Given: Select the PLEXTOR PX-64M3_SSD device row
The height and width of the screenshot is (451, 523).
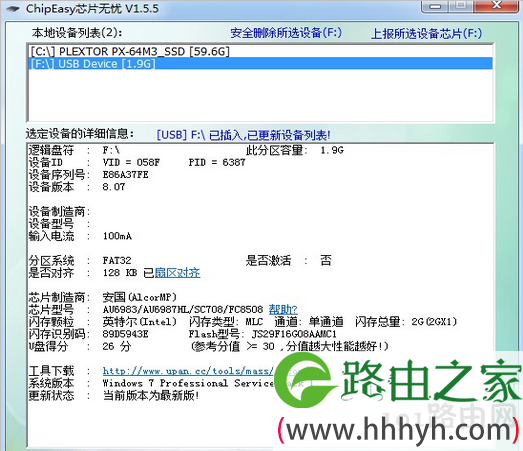Looking at the screenshot, I should pyautogui.click(x=260, y=51).
